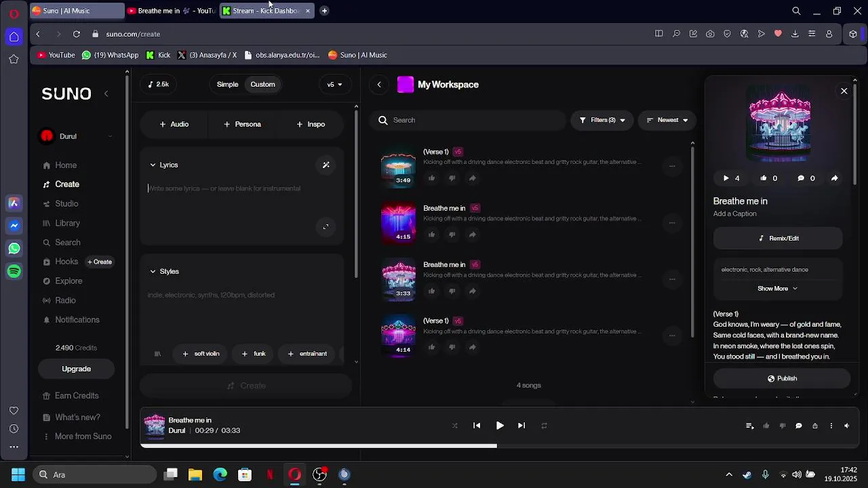Switch to the YouTube browser tab
This screenshot has width=868, height=488.
171,11
